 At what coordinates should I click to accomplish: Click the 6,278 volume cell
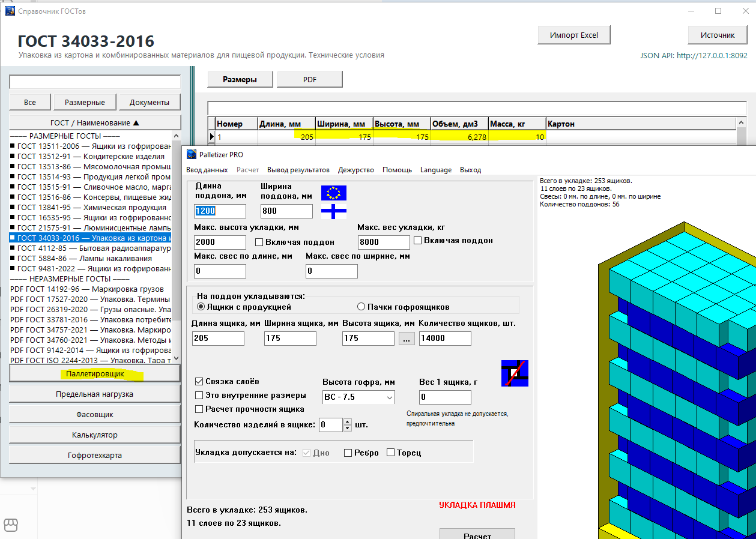click(x=459, y=137)
